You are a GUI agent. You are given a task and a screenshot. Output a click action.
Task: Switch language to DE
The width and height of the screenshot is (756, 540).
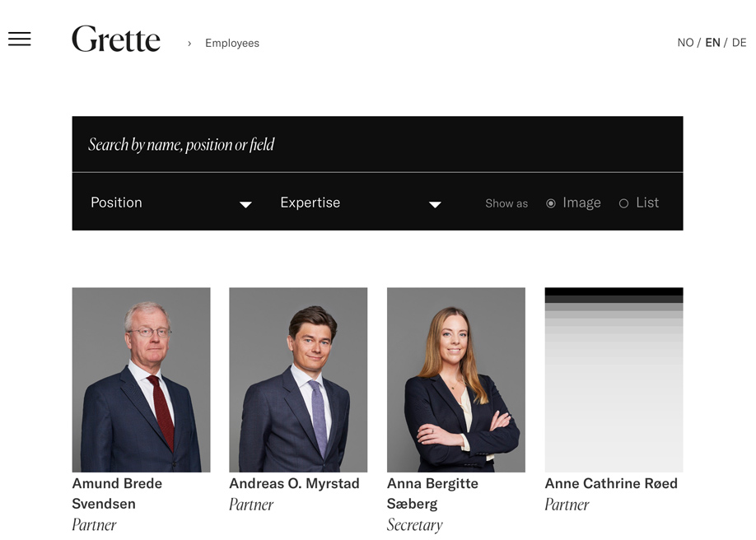coord(739,43)
